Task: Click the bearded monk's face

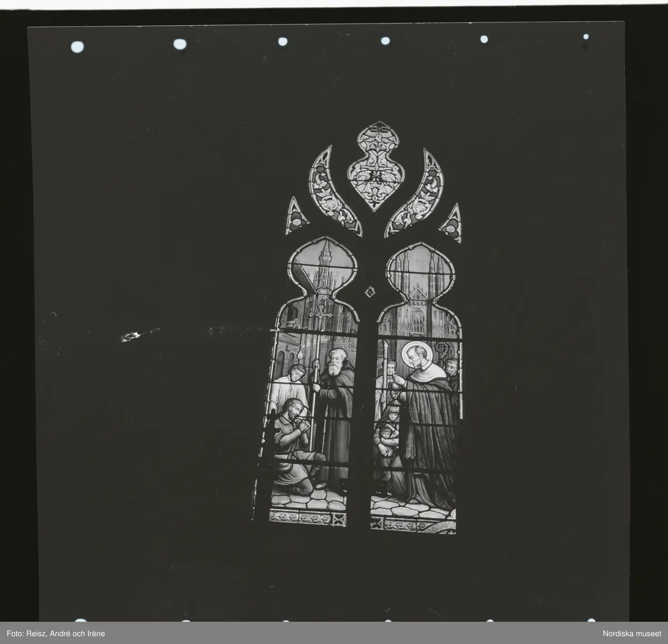Action: (335, 363)
